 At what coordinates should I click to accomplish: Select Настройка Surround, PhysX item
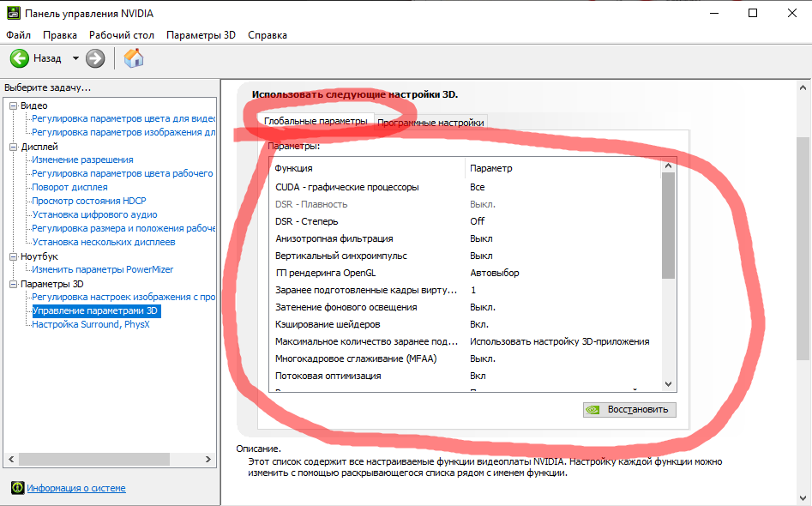click(x=91, y=324)
